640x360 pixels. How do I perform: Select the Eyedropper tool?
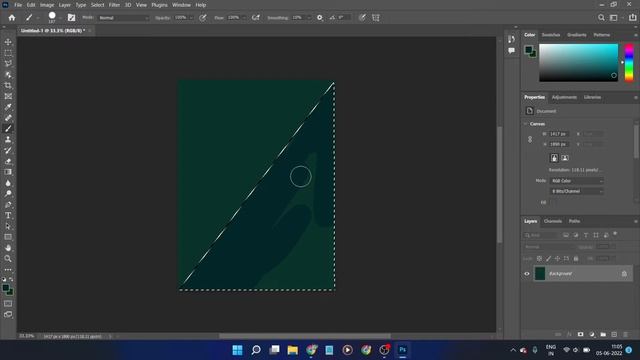[8, 107]
